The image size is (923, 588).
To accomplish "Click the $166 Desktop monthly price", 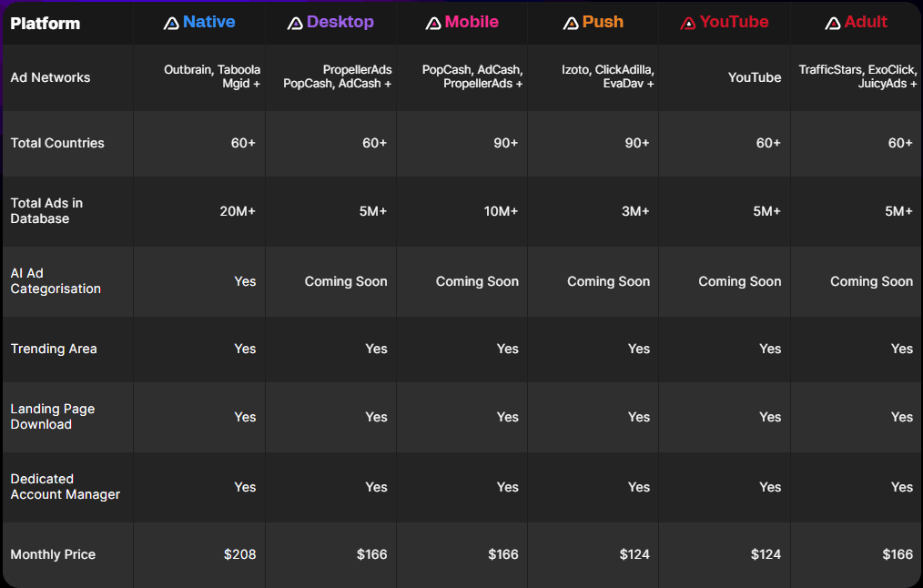I will click(372, 554).
